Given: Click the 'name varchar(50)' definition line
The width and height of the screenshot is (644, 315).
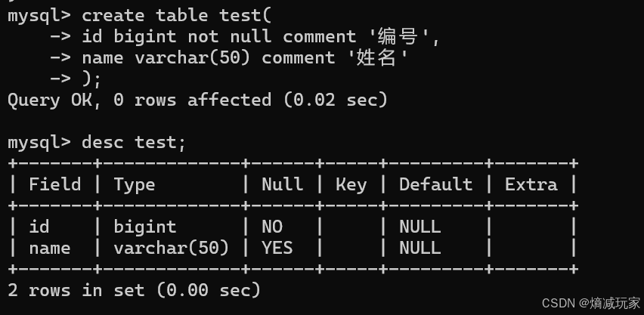Looking at the screenshot, I should (244, 58).
